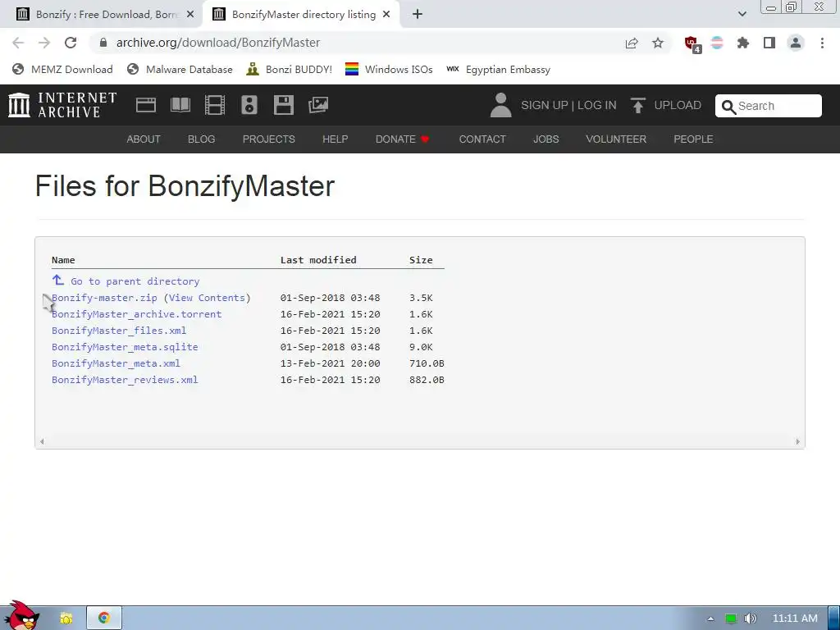Click the user avatar icon beside Sign Up
840x630 pixels.
501,105
